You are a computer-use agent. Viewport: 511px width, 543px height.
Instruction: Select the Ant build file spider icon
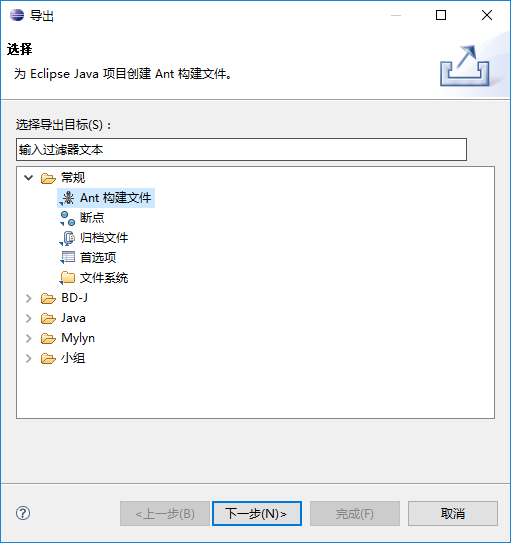(x=68, y=198)
